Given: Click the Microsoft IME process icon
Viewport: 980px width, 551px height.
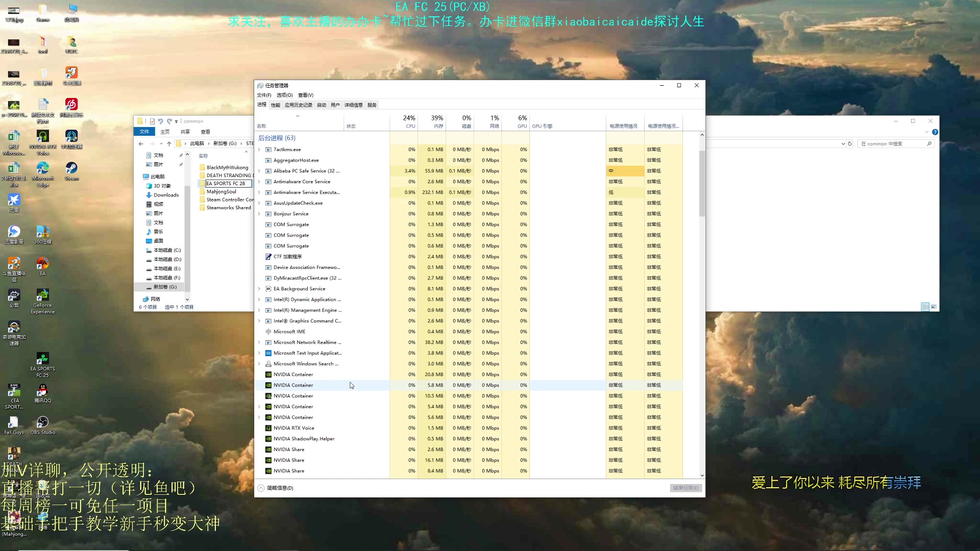Looking at the screenshot, I should click(x=268, y=332).
